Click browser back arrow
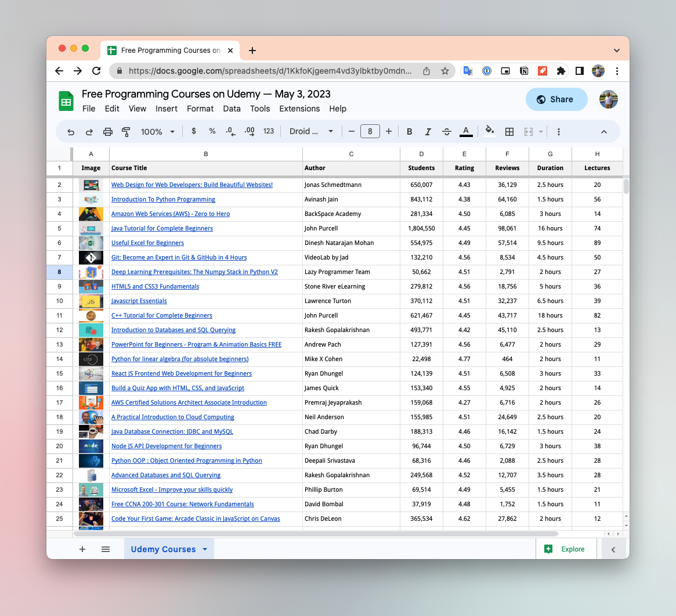 click(59, 71)
